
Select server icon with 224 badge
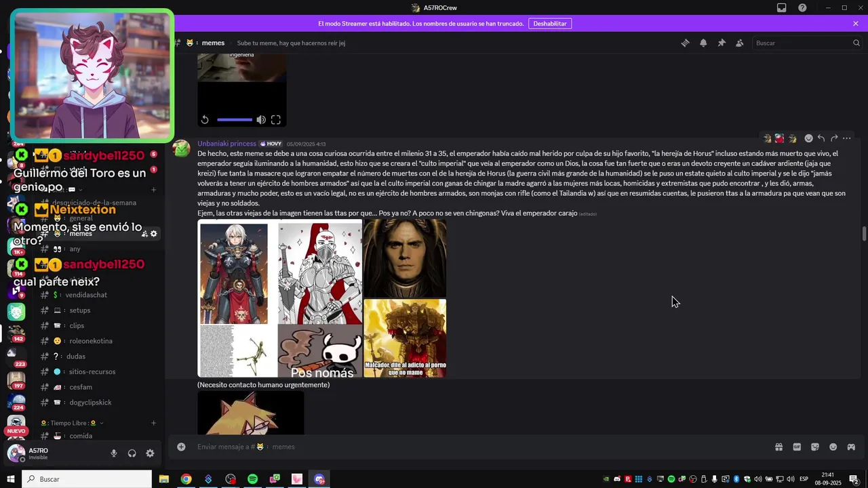16,402
